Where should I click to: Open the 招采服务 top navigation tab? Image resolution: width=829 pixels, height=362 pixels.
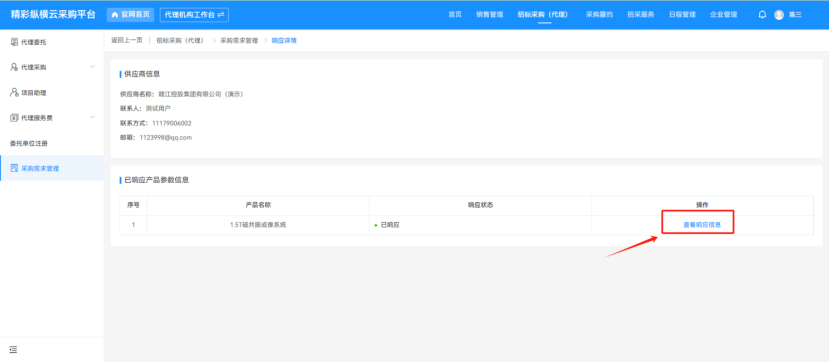tap(641, 15)
